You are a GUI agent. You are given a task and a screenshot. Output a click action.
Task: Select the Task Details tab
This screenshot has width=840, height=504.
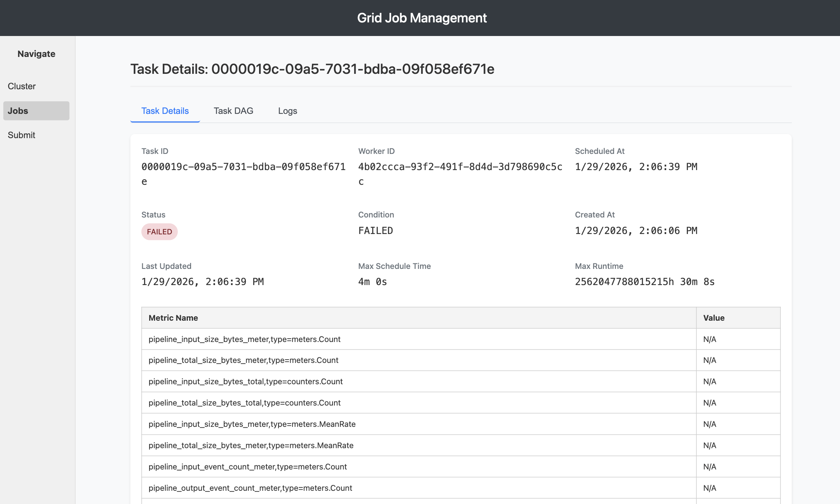165,111
